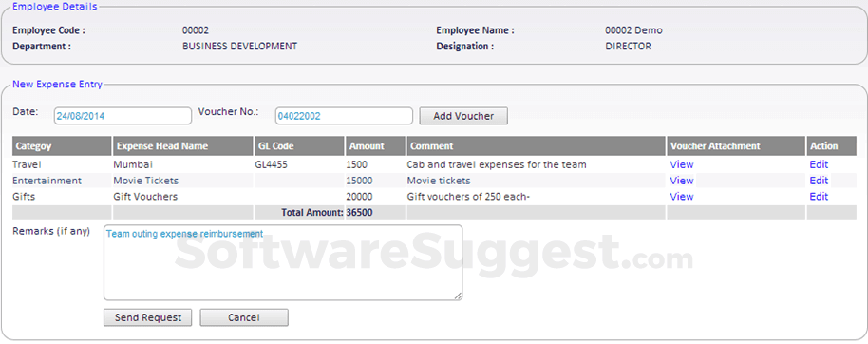Click the Categoy column header
The width and height of the screenshot is (868, 344).
pos(62,146)
